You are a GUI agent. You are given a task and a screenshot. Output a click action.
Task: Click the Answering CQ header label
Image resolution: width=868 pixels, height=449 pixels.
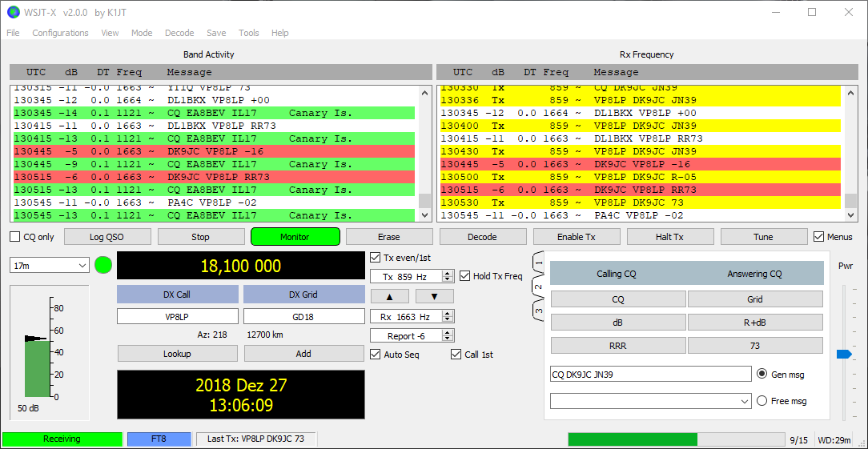coord(754,274)
